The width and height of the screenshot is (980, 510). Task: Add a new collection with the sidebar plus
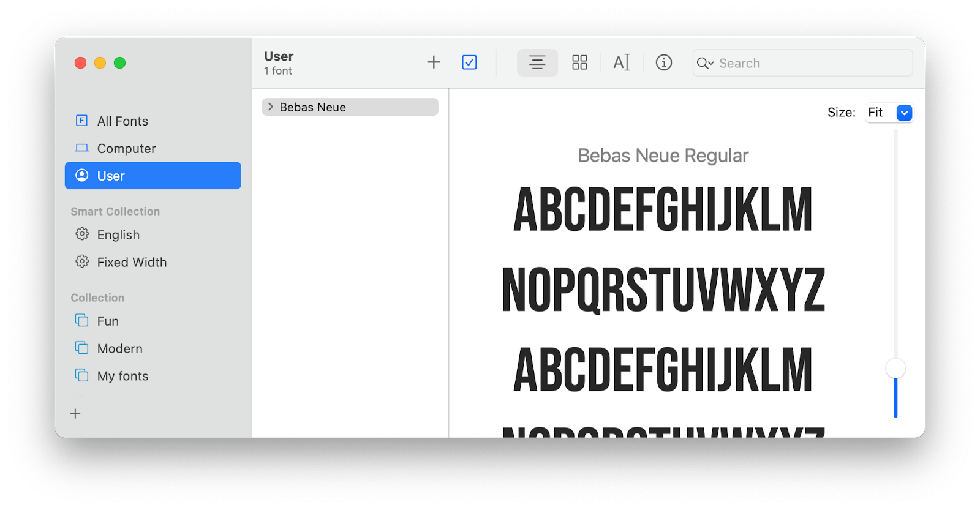tap(75, 414)
